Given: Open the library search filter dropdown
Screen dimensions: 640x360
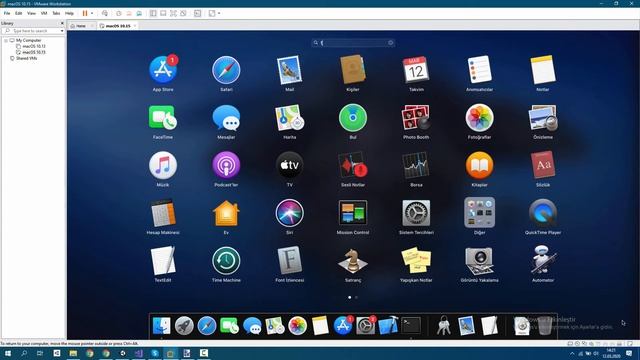Looking at the screenshot, I should click(x=62, y=31).
